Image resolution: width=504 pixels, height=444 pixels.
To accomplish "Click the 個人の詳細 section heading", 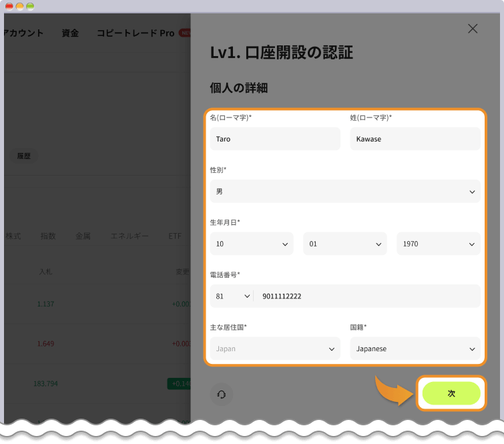I will pyautogui.click(x=239, y=87).
